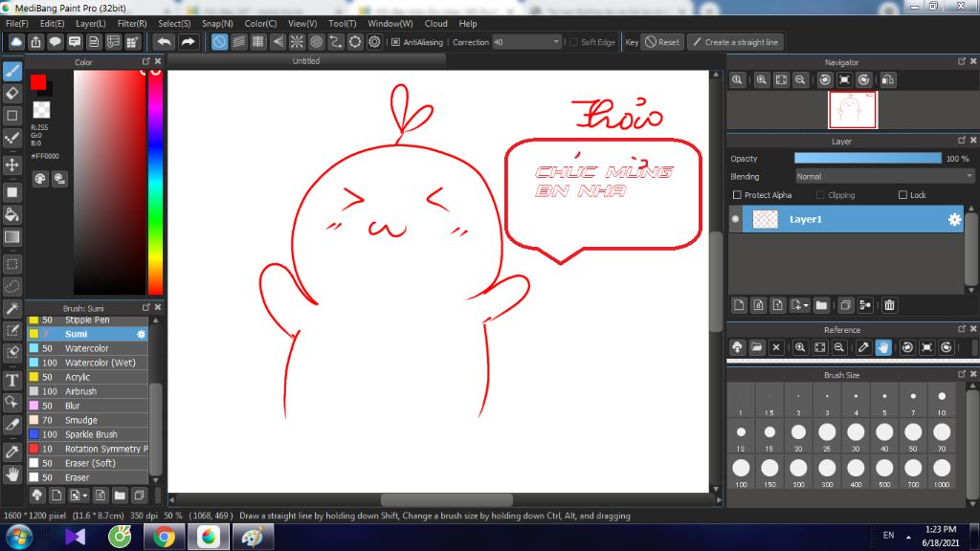Choose the Airbrush brush
Image resolution: width=980 pixels, height=551 pixels.
(88, 391)
